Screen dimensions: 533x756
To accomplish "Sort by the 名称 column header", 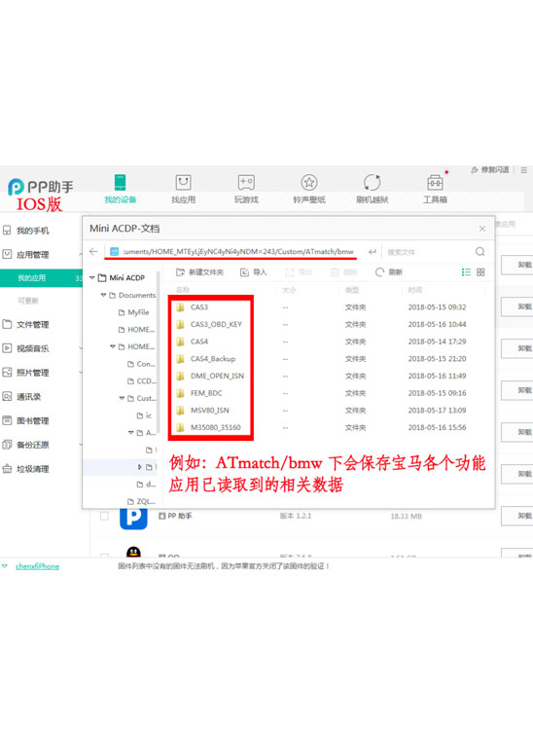I will [183, 290].
